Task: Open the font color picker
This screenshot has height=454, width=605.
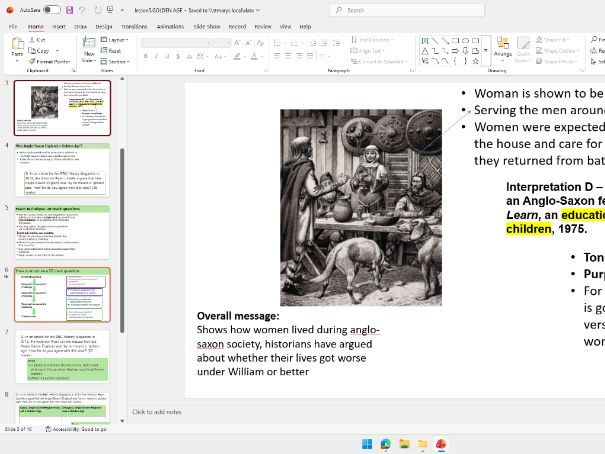Action: tap(255, 57)
